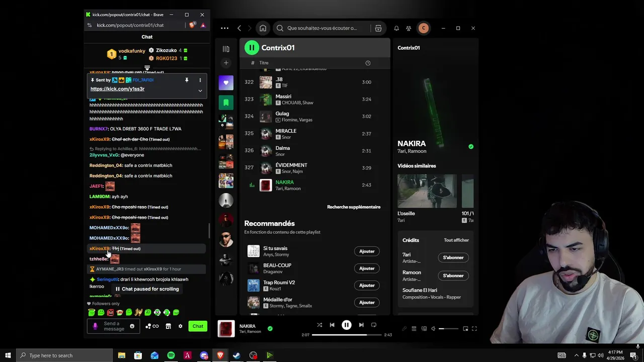Create a new playlist with plus icon
644x362 pixels.
coord(226,63)
